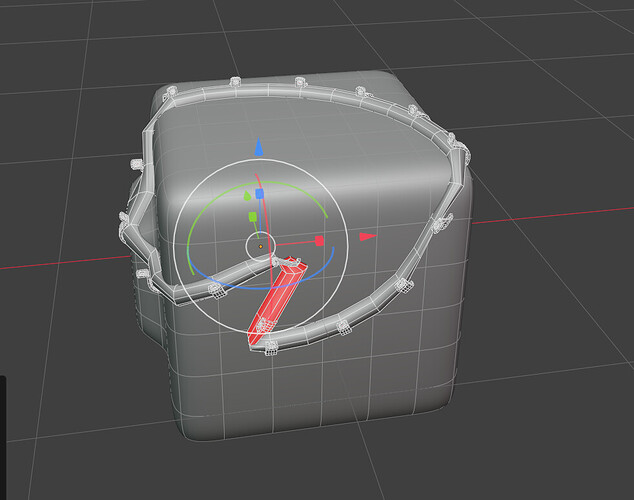
Task: Click the small white center circle of gizmo
Action: [261, 246]
